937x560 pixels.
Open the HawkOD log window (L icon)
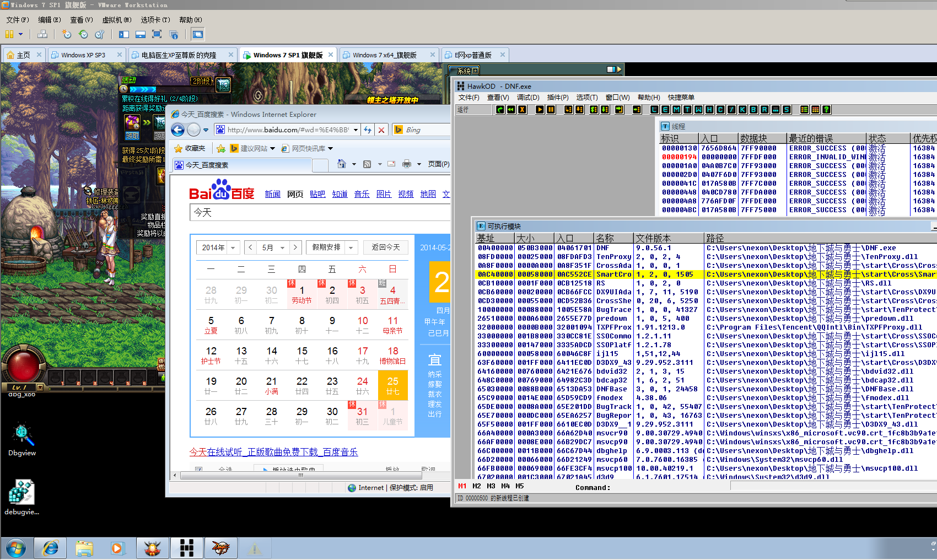[x=654, y=110]
